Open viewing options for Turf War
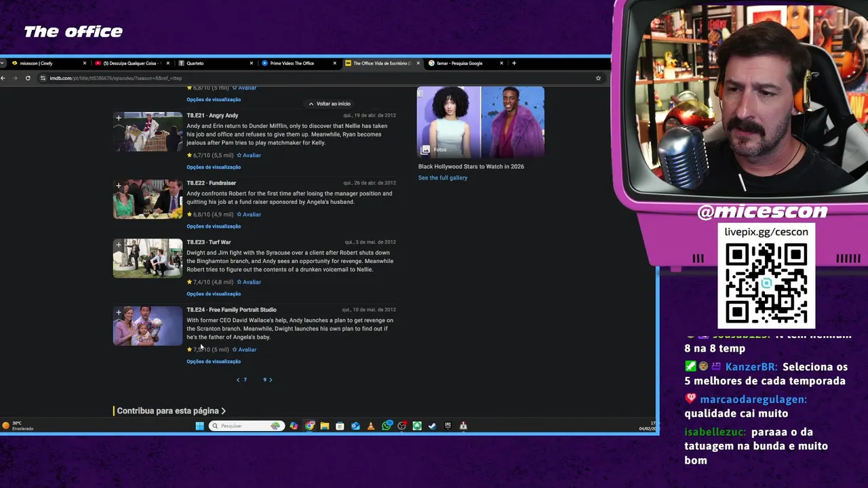The width and height of the screenshot is (868, 488). point(214,293)
